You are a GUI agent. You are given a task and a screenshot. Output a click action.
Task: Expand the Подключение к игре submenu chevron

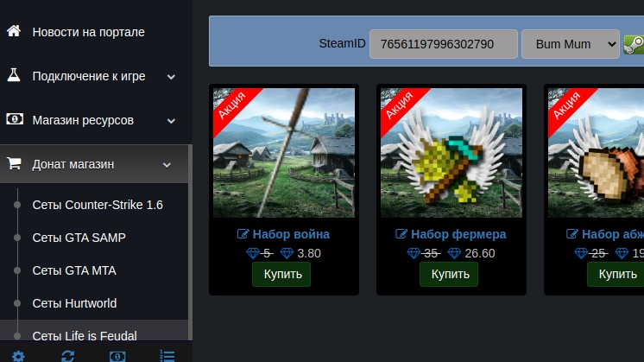(x=171, y=77)
